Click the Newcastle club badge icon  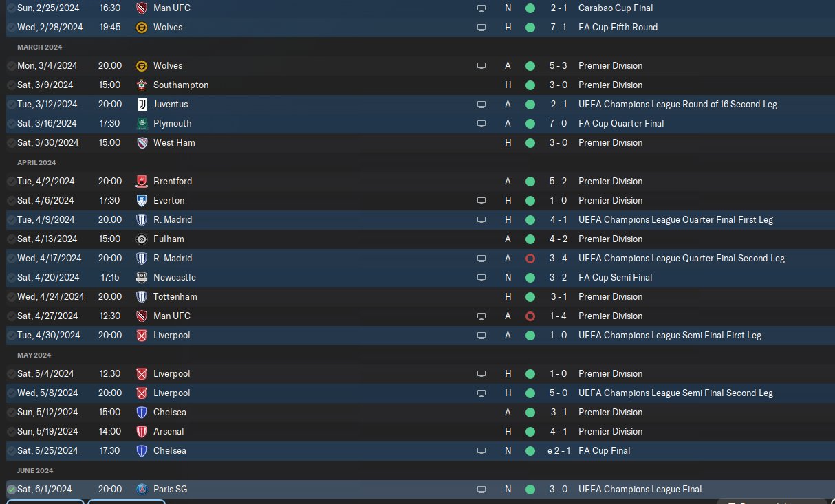click(142, 278)
